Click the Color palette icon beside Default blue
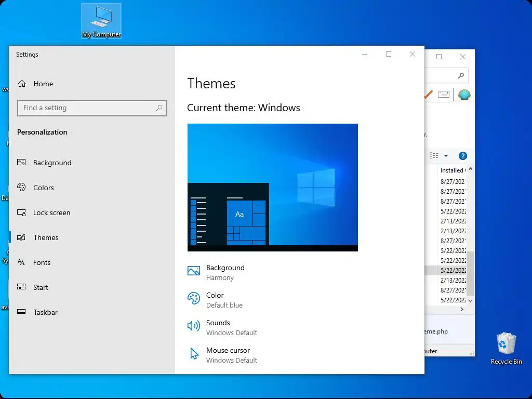Screen dimensions: 532x399 (194, 299)
